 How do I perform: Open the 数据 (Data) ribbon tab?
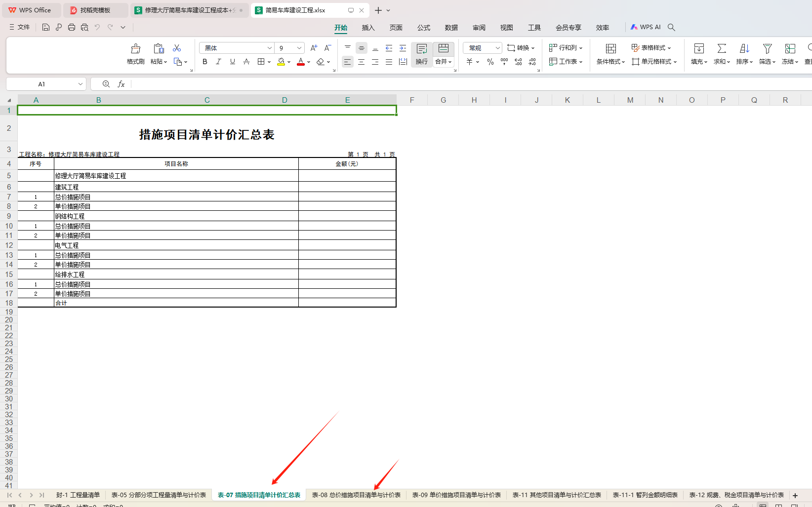pos(451,28)
